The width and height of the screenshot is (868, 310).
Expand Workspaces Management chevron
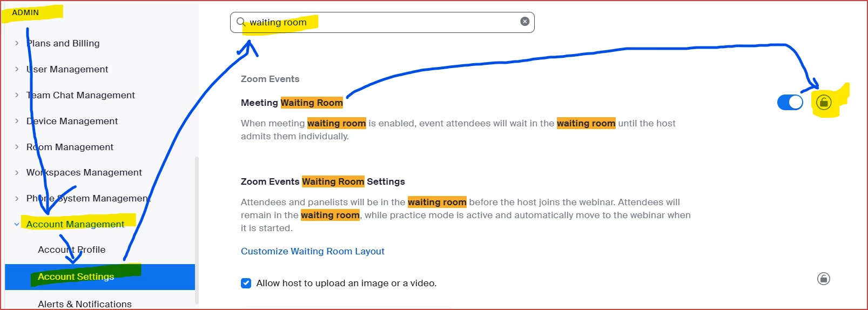17,172
